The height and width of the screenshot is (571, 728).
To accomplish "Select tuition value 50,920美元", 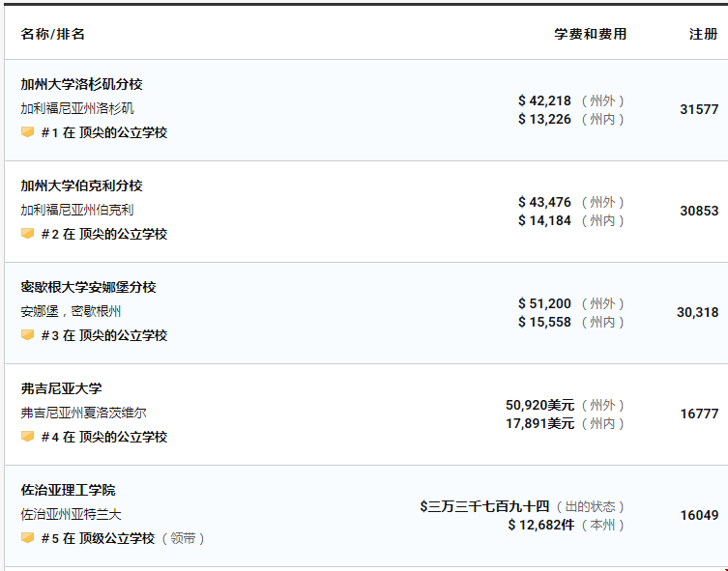I will coord(540,406).
